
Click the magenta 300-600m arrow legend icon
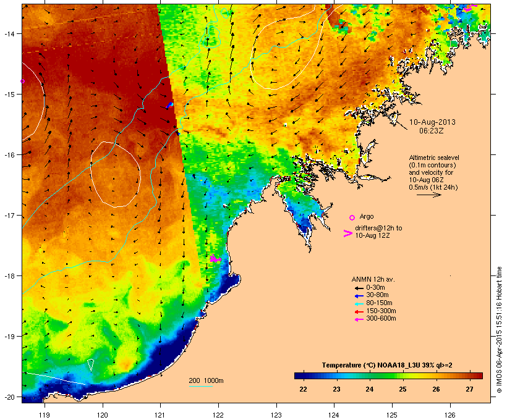click(x=359, y=319)
